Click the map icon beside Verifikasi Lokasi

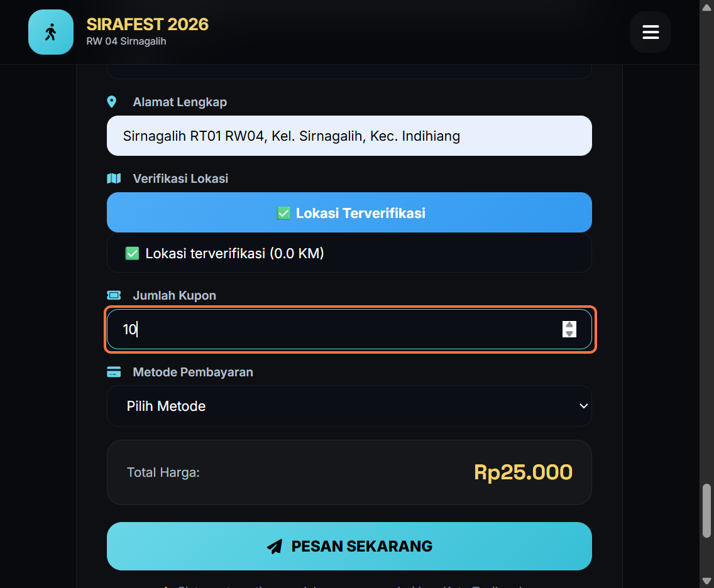[x=114, y=178]
